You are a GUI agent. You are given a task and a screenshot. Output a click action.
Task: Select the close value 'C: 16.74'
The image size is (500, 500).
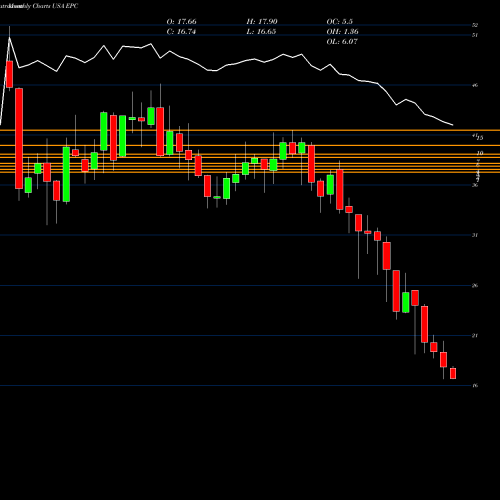pyautogui.click(x=181, y=32)
